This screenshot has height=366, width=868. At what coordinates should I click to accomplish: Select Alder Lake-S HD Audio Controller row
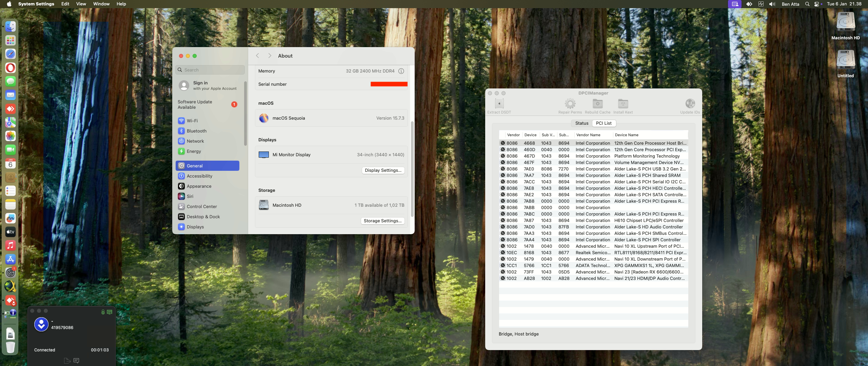click(x=593, y=227)
